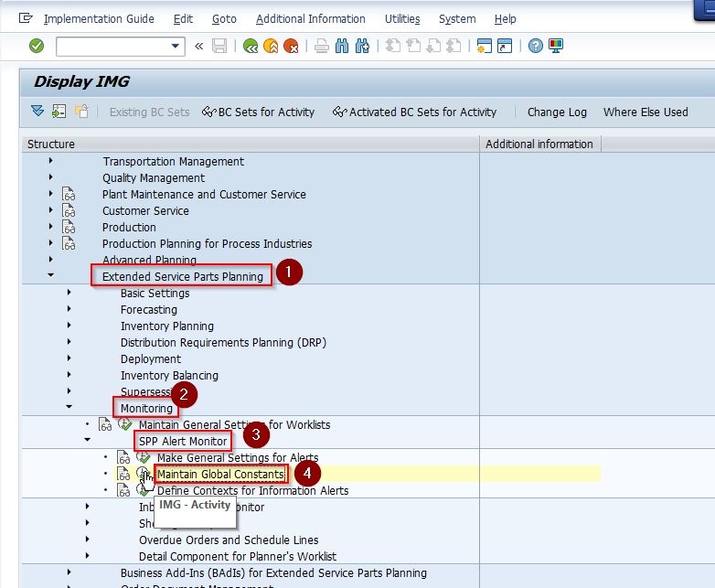715x588 pixels.
Task: Open documentation icon for Customer Service
Action: click(x=69, y=210)
